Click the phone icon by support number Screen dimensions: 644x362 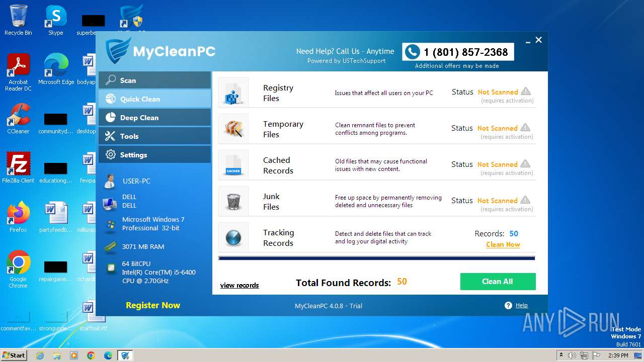pyautogui.click(x=413, y=51)
